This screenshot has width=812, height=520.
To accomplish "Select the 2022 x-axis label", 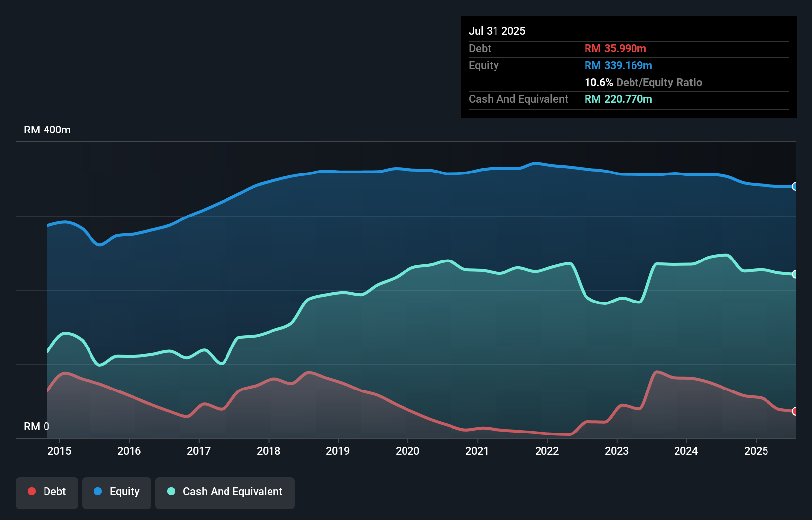I will (547, 451).
